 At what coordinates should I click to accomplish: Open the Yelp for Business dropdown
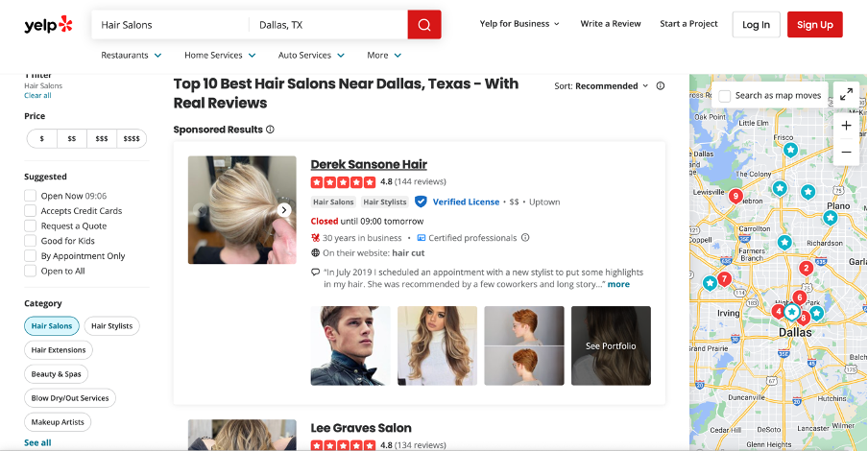pos(519,24)
